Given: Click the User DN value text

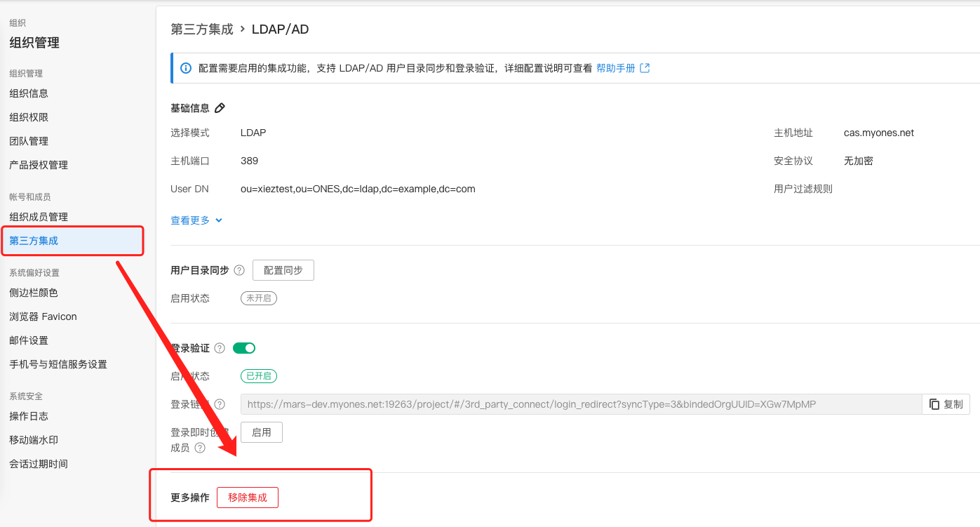Looking at the screenshot, I should point(358,189).
